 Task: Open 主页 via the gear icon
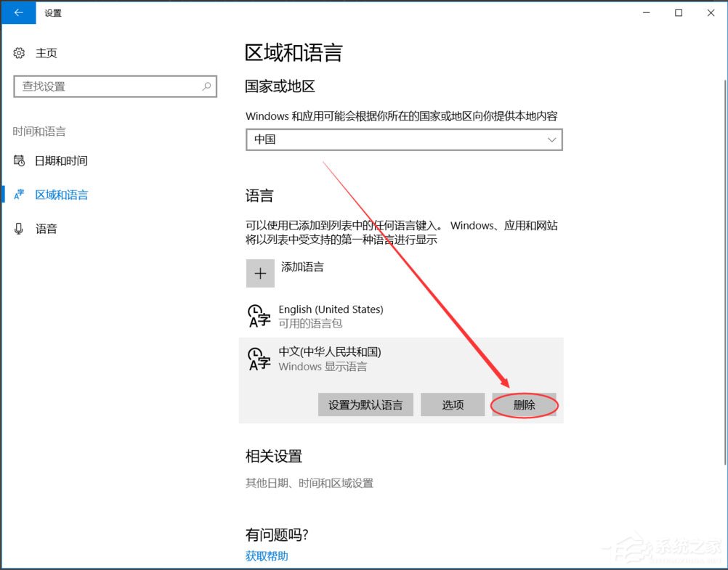click(x=20, y=52)
